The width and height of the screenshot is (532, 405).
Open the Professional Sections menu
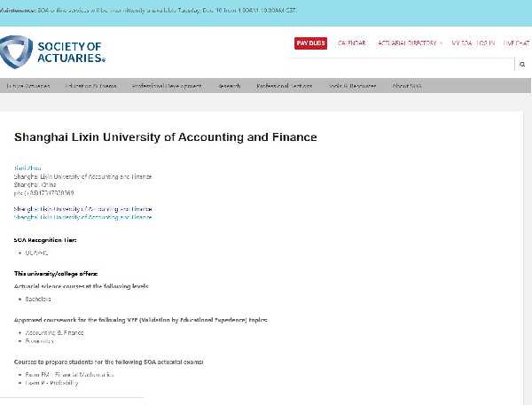click(285, 86)
